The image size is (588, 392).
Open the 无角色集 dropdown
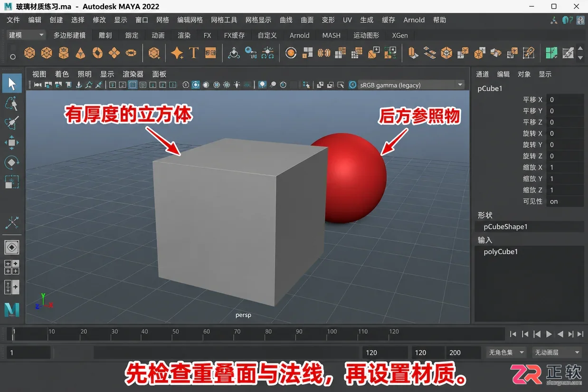point(506,353)
